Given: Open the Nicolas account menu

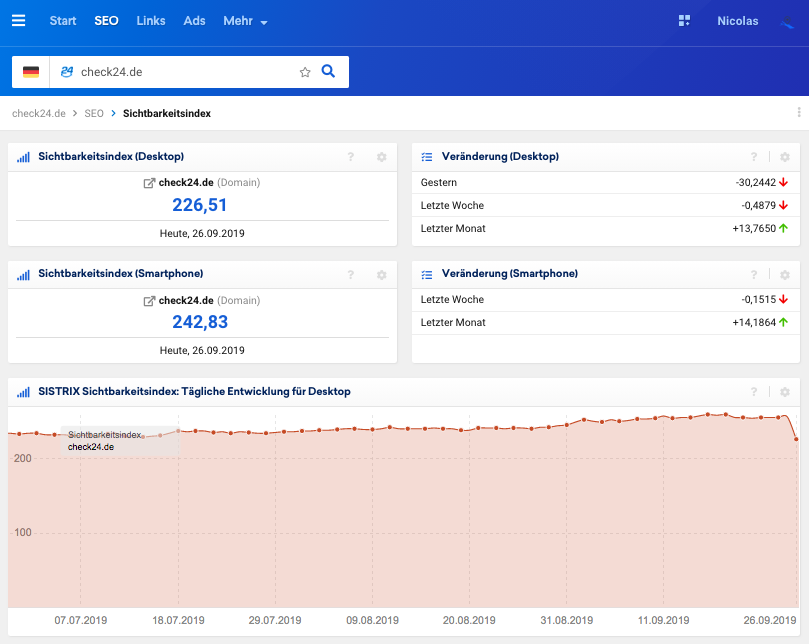Looking at the screenshot, I should coord(738,21).
